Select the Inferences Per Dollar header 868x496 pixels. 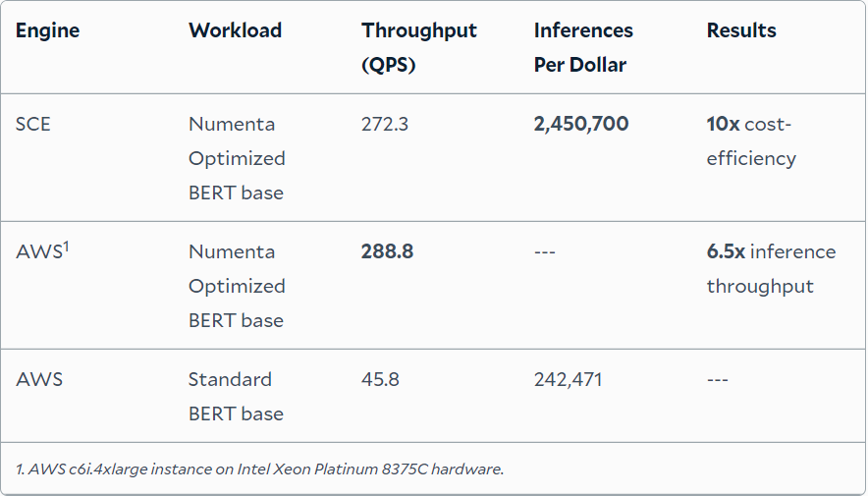coord(583,47)
